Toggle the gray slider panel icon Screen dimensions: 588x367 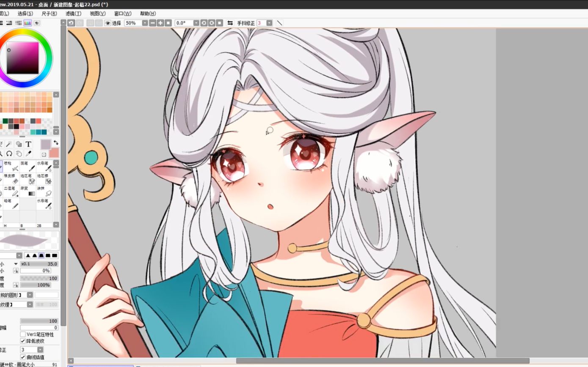tap(18, 23)
